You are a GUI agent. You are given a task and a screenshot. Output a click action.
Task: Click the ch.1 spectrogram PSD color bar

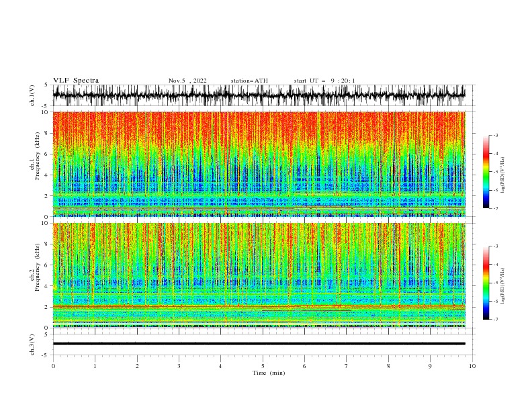(x=486, y=172)
